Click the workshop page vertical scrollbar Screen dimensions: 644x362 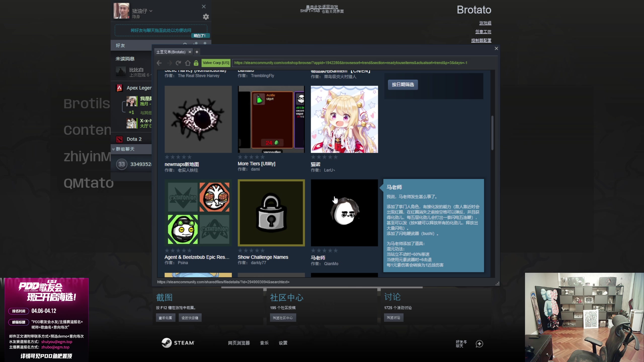[x=492, y=133]
